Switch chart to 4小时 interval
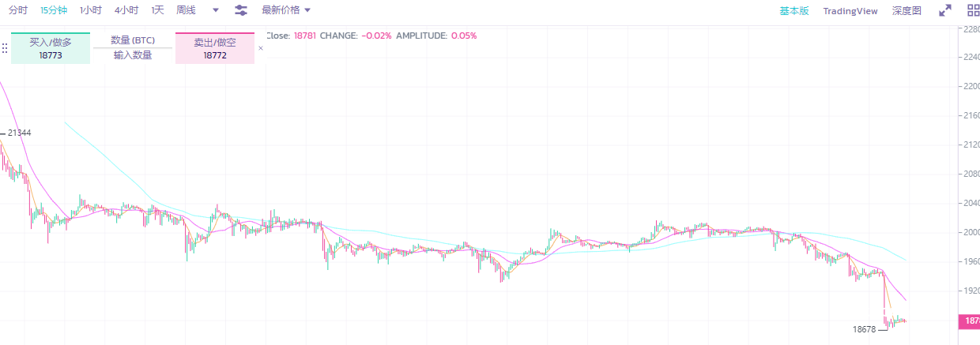The image size is (980, 345). [x=126, y=10]
